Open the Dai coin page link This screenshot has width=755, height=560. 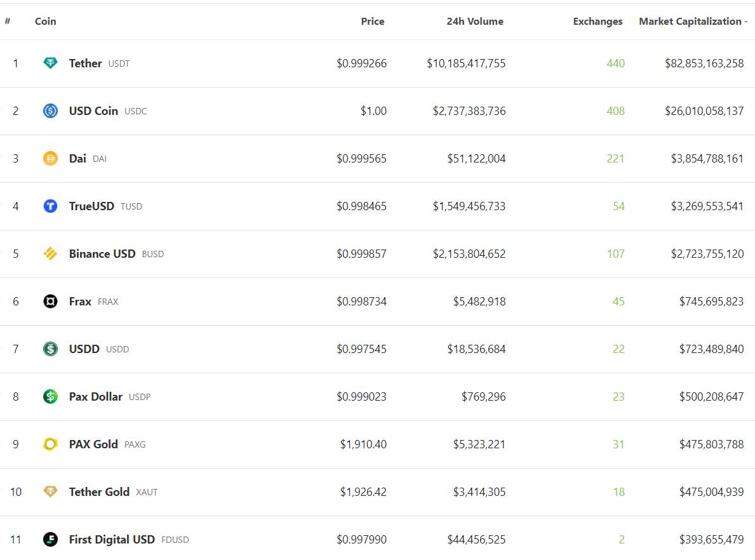coord(77,159)
